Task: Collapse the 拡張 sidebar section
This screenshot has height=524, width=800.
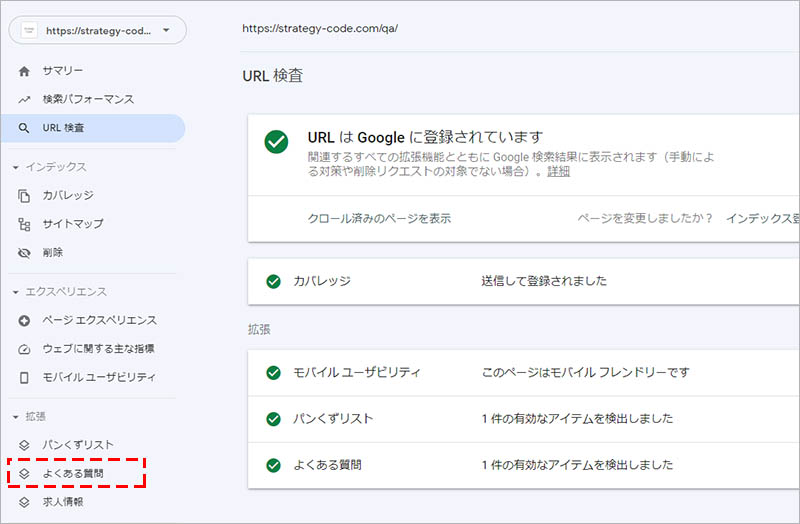Action: 16,416
